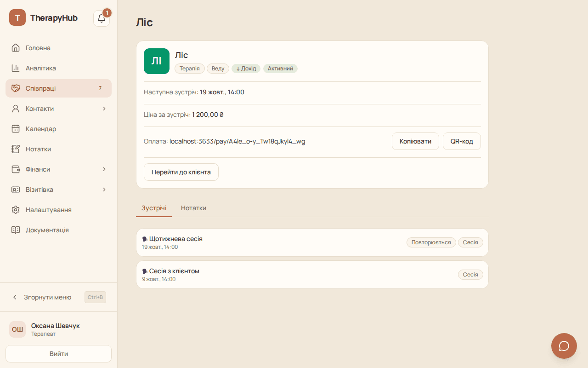Click the Співпраці handshake icon
This screenshot has width=588, height=368.
[x=16, y=88]
